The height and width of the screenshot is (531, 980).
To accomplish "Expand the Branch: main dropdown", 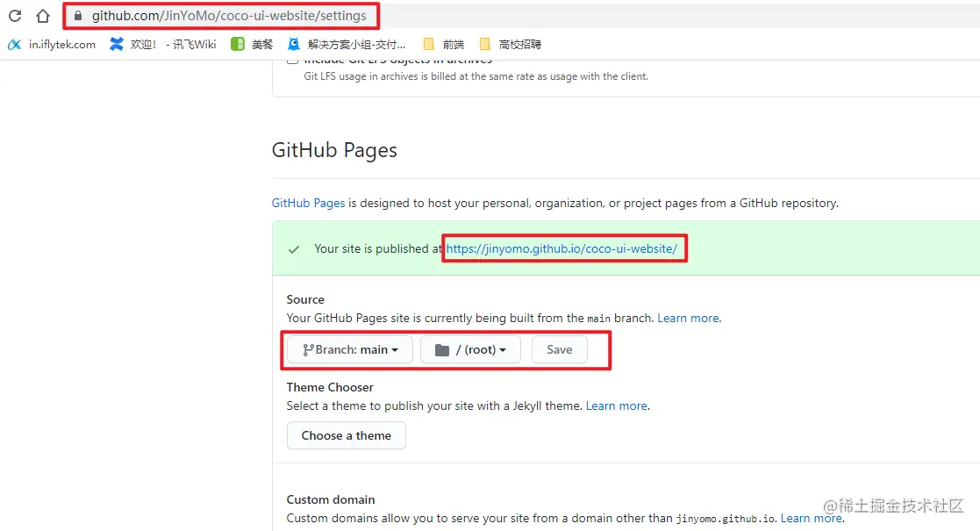I will point(350,349).
